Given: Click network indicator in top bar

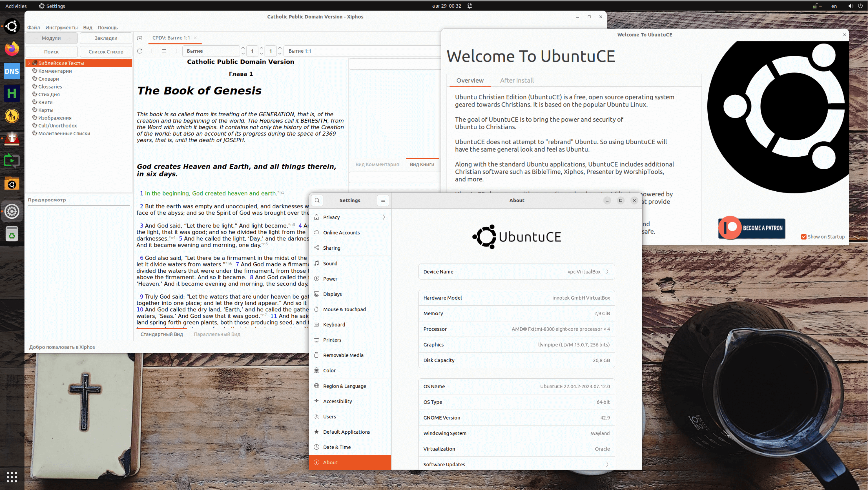Looking at the screenshot, I should tap(817, 6).
